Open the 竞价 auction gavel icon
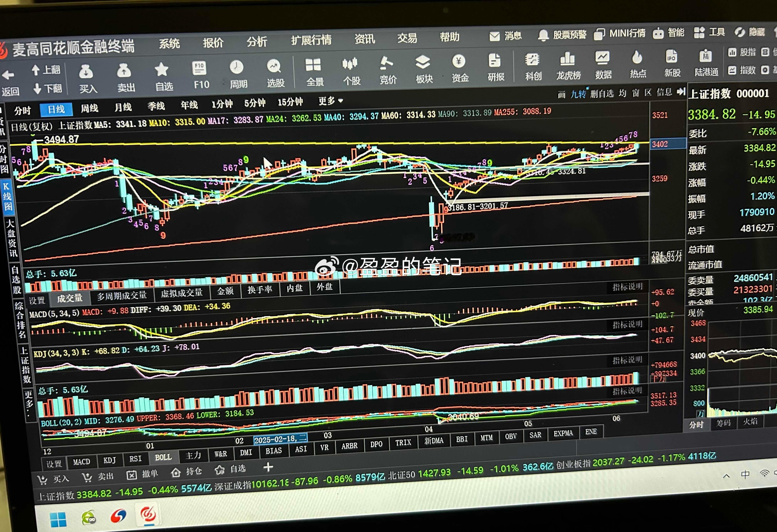 386,63
